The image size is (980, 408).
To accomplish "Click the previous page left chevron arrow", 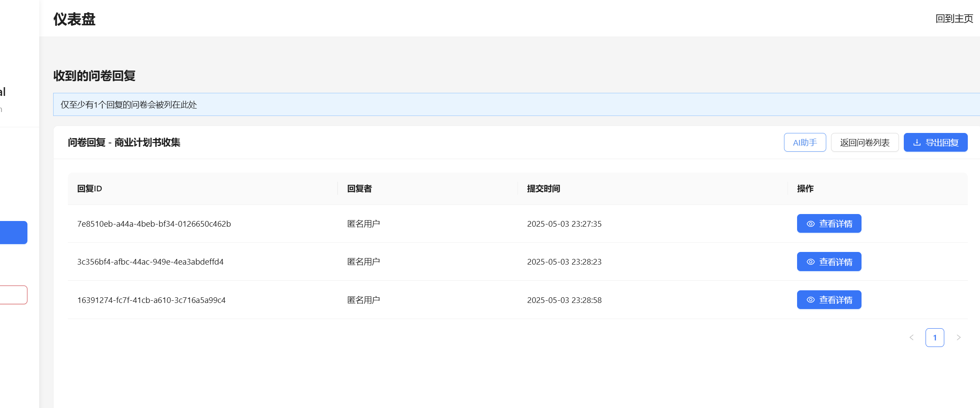I will [x=912, y=337].
